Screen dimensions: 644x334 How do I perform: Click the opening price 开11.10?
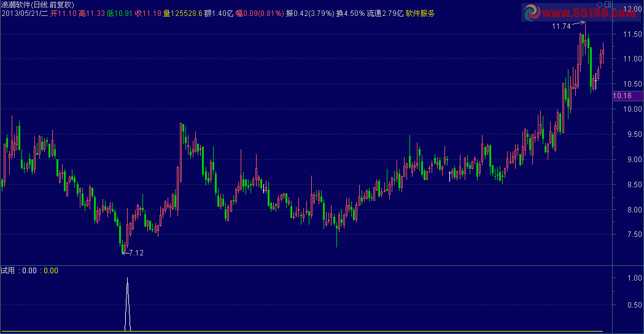(x=63, y=14)
